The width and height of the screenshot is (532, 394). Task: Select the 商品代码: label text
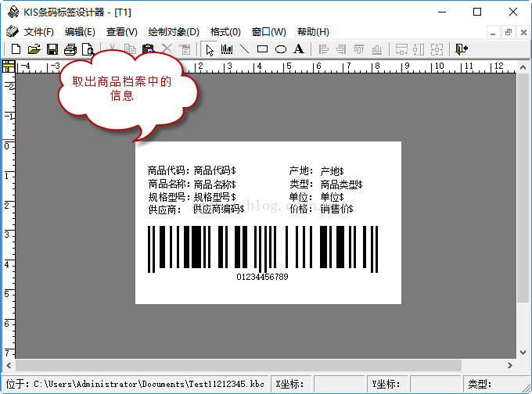click(x=169, y=170)
